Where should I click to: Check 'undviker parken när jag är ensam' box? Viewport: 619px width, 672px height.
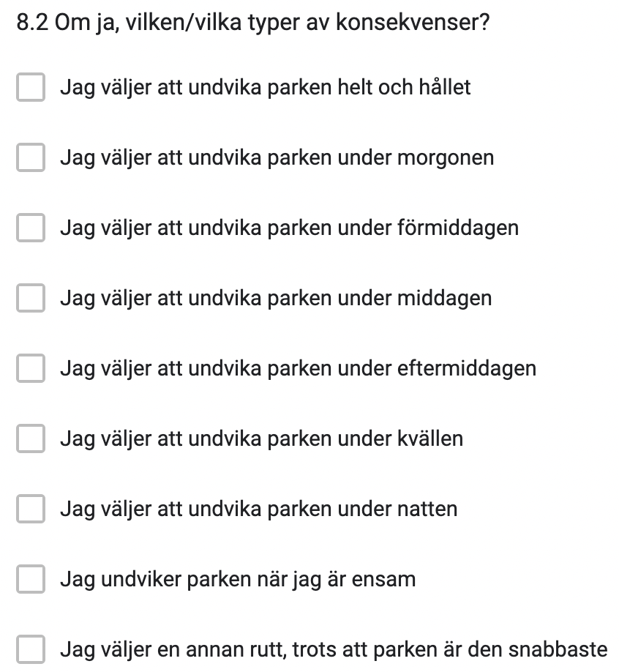tap(31, 579)
